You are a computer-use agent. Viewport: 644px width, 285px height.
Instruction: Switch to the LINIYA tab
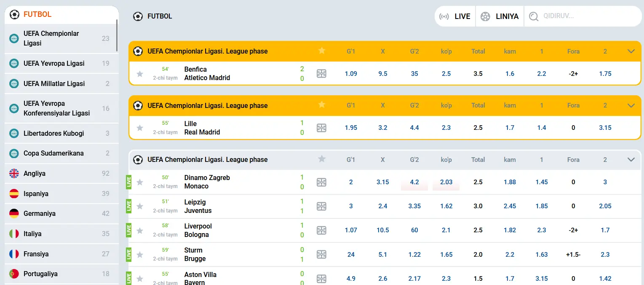[500, 16]
